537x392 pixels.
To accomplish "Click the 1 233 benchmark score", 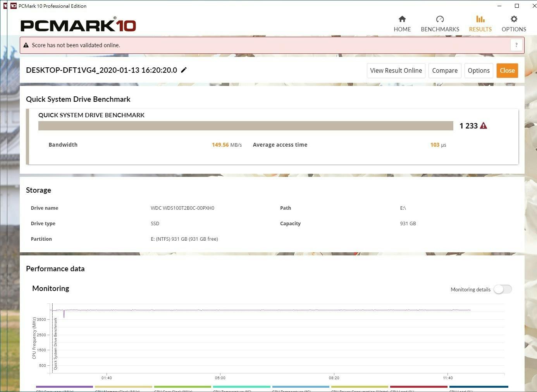I will point(468,126).
